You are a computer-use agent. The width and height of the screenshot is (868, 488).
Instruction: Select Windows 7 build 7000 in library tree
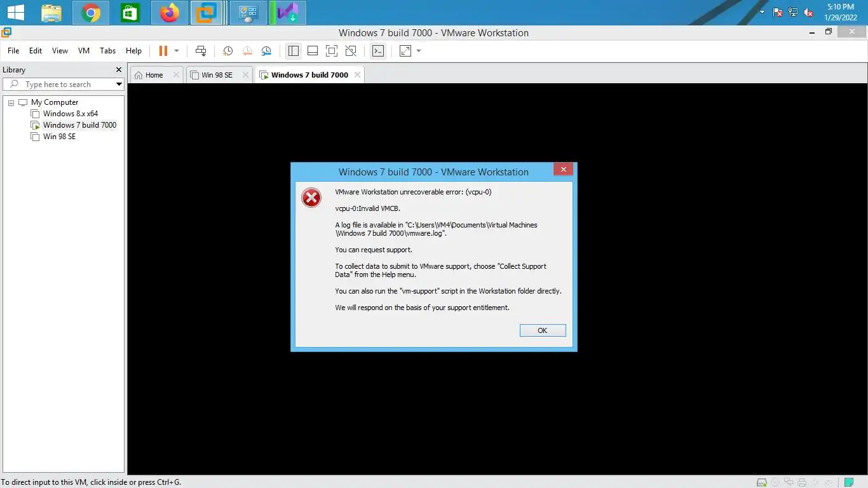pyautogui.click(x=79, y=125)
